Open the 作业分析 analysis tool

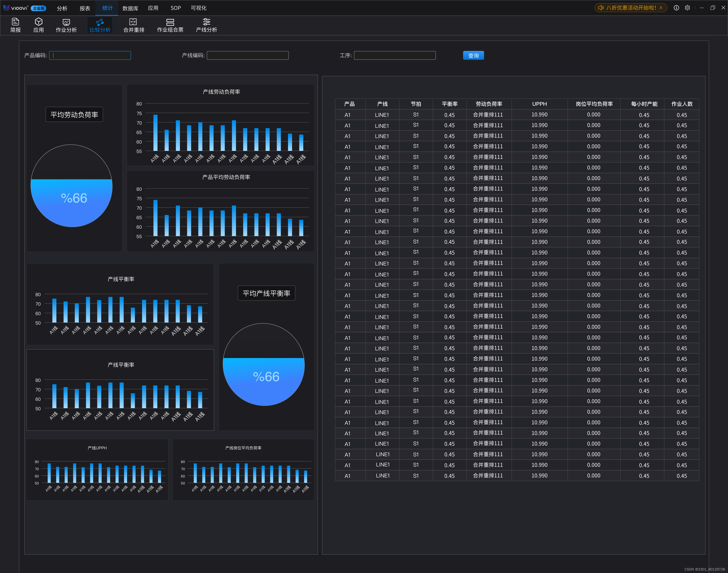point(66,25)
